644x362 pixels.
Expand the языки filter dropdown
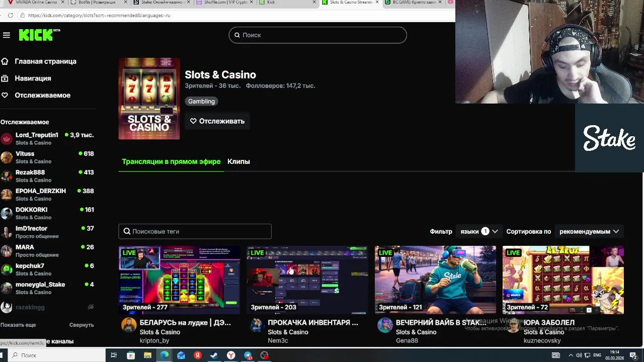pyautogui.click(x=479, y=231)
